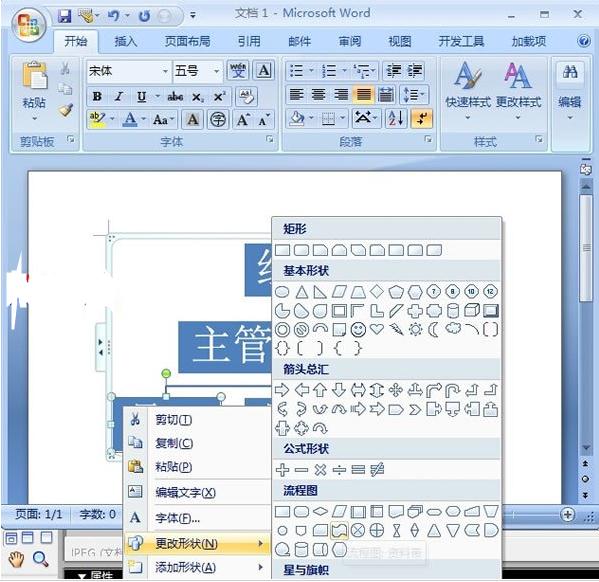The height and width of the screenshot is (582, 599).
Task: Open the 审阅 ribbon tab
Action: 350,41
